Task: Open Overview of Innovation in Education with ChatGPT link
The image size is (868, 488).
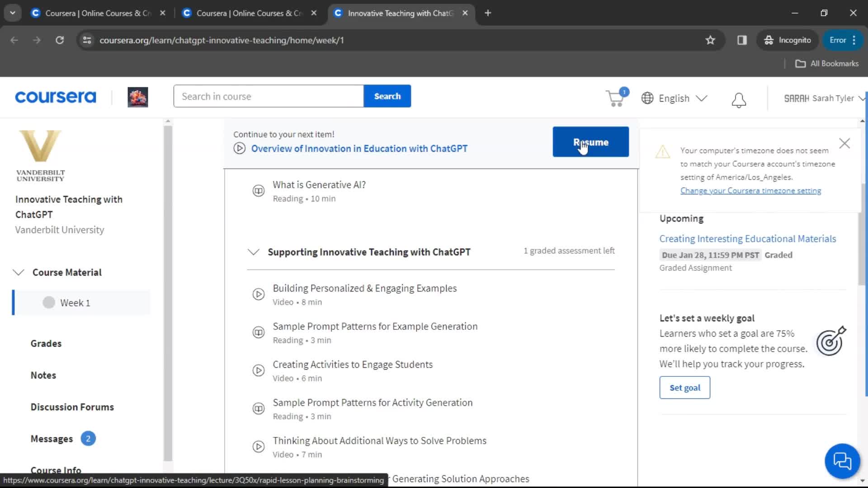Action: pos(359,149)
